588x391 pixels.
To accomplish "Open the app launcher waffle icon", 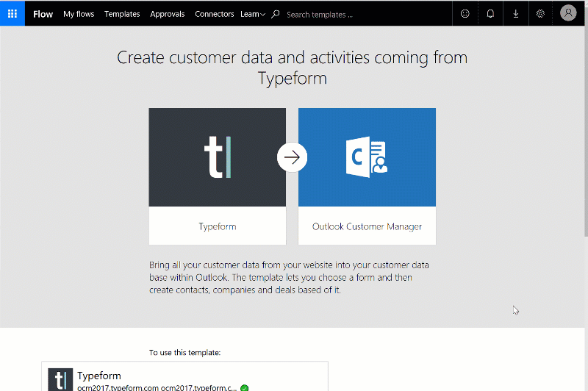I will coord(12,13).
